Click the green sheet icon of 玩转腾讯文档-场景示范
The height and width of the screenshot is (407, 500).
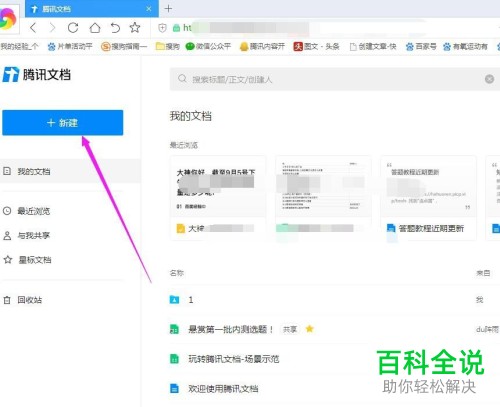[174, 359]
